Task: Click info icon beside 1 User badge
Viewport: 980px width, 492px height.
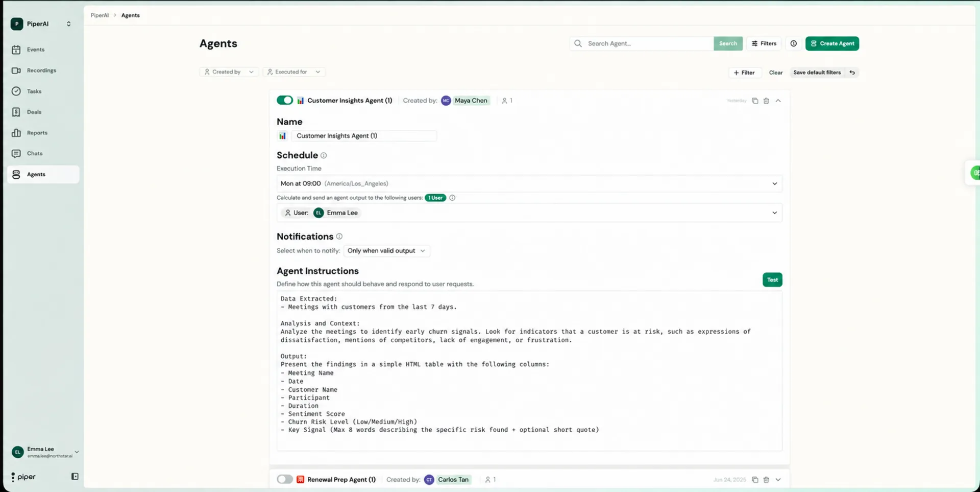Action: click(452, 198)
